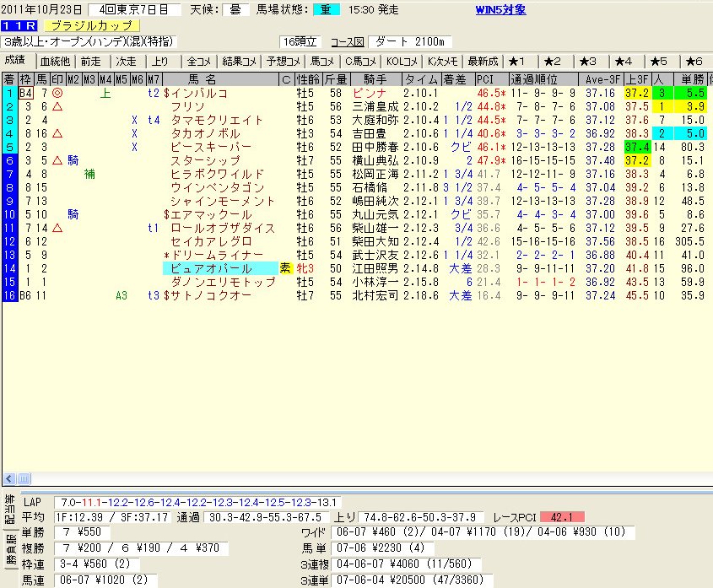Image resolution: width=713 pixels, height=588 pixels.
Task: Click the △ mark on フリソ row
Action: pos(57,107)
